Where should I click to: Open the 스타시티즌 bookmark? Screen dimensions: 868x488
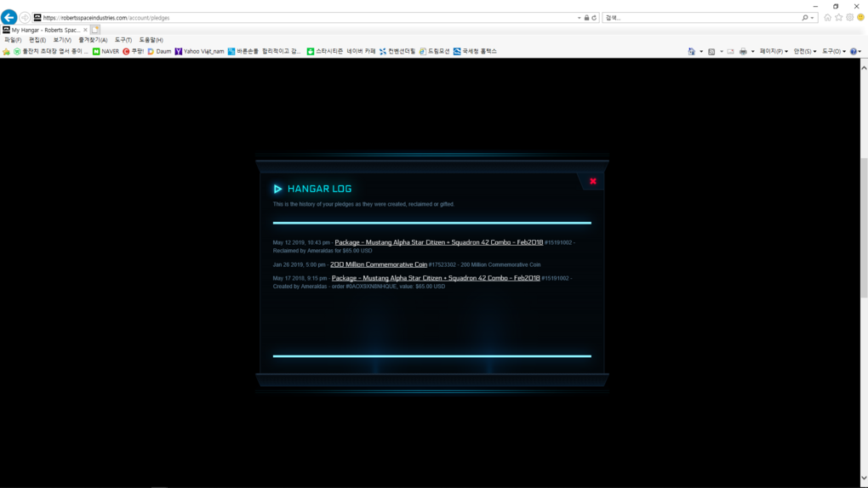325,52
